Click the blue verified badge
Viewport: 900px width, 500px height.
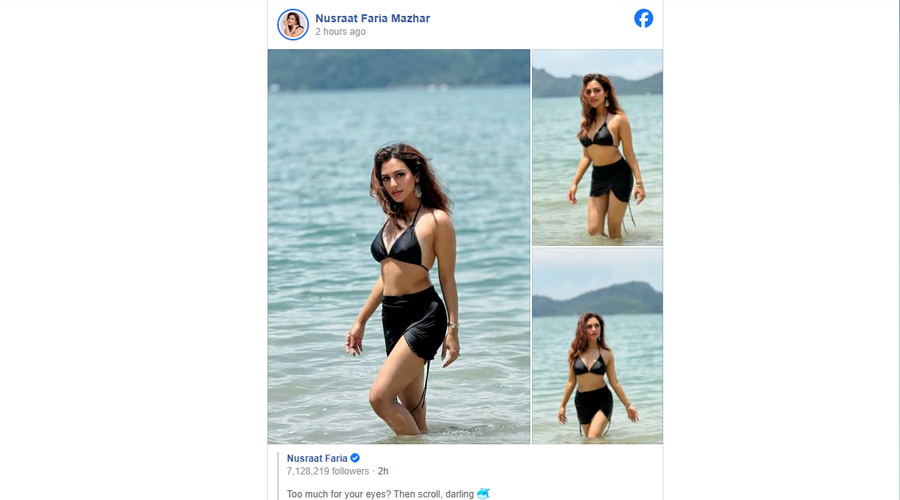[x=354, y=458]
